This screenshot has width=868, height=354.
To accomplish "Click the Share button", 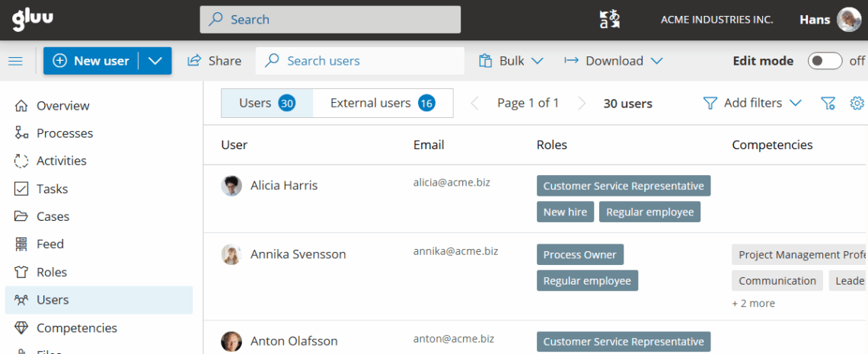I will [215, 61].
